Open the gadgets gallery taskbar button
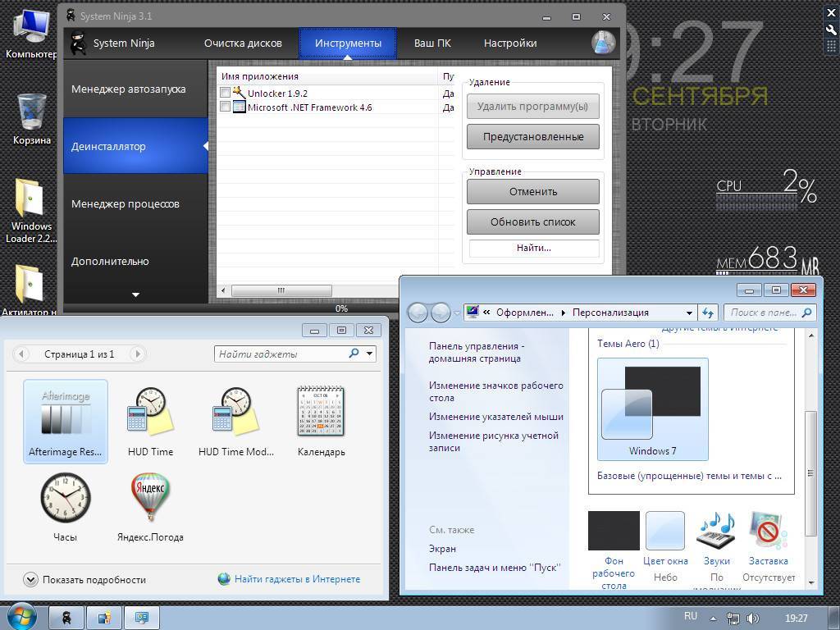840x630 pixels. point(104,619)
